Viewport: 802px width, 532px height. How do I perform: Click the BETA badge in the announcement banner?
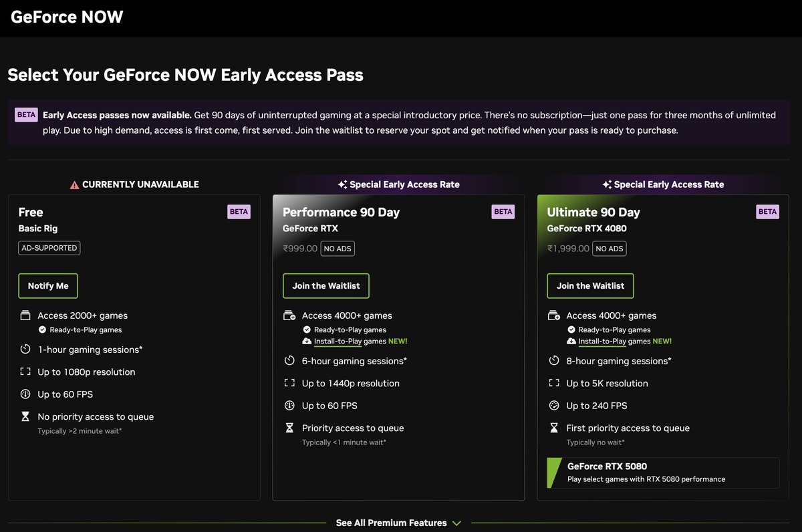pyautogui.click(x=27, y=115)
